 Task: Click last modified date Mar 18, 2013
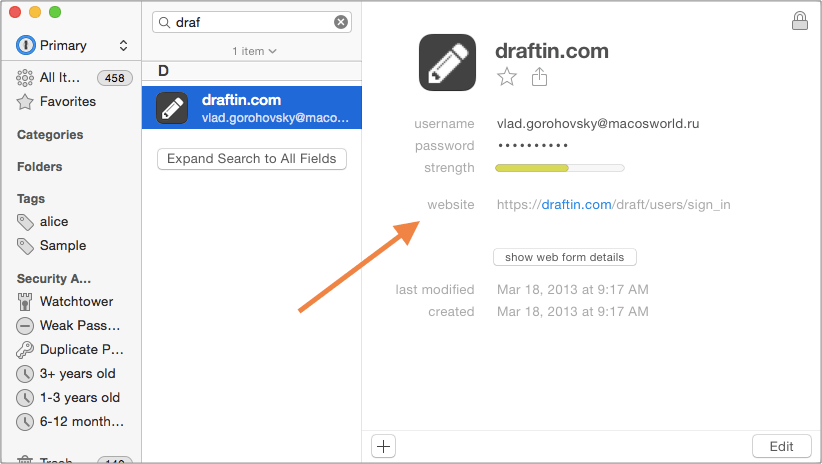(572, 289)
